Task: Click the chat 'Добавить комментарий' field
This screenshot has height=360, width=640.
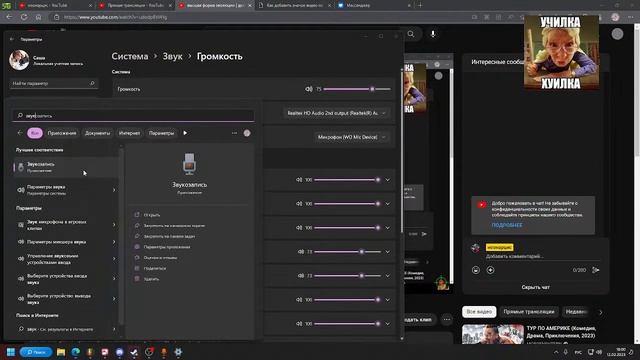Action: 542,256
